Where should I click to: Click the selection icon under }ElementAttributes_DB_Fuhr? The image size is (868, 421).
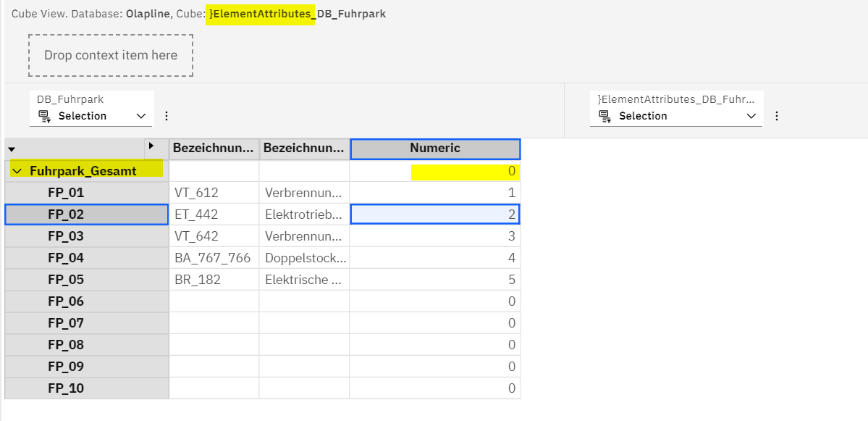[604, 116]
